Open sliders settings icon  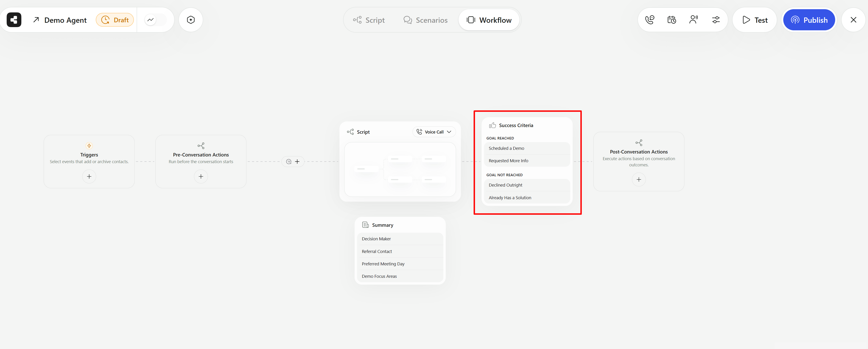click(716, 20)
